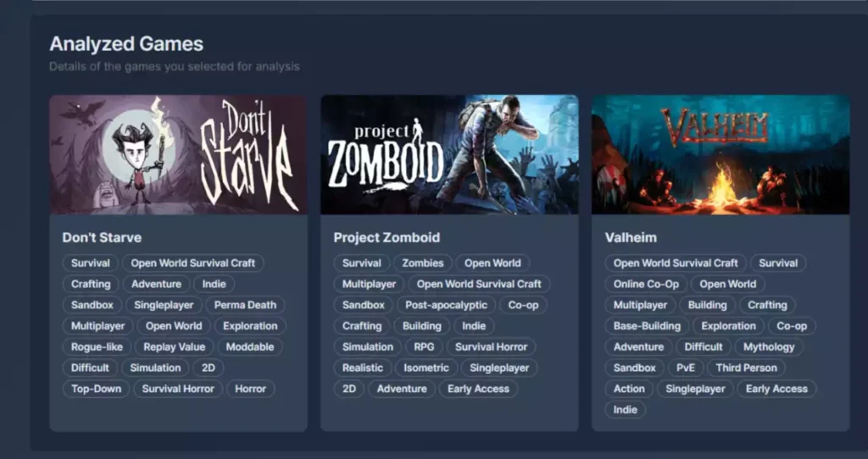Select Rogue-like tag in Don't Starve

97,346
